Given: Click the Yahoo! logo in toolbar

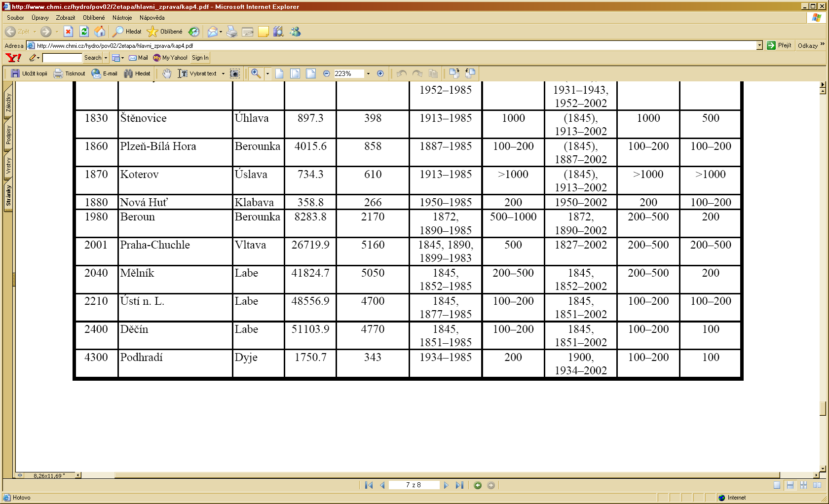Looking at the screenshot, I should pyautogui.click(x=14, y=58).
